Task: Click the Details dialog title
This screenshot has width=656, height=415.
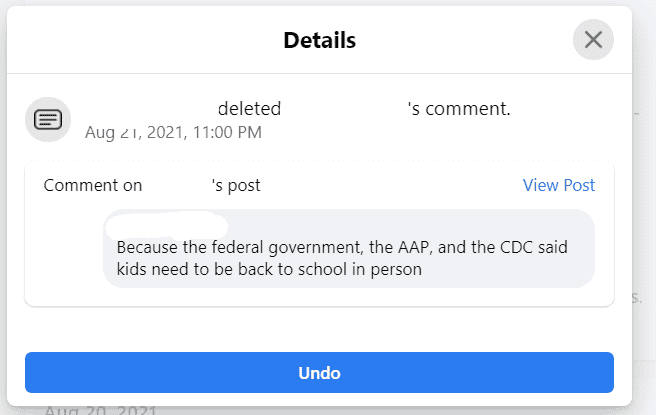Action: (319, 41)
